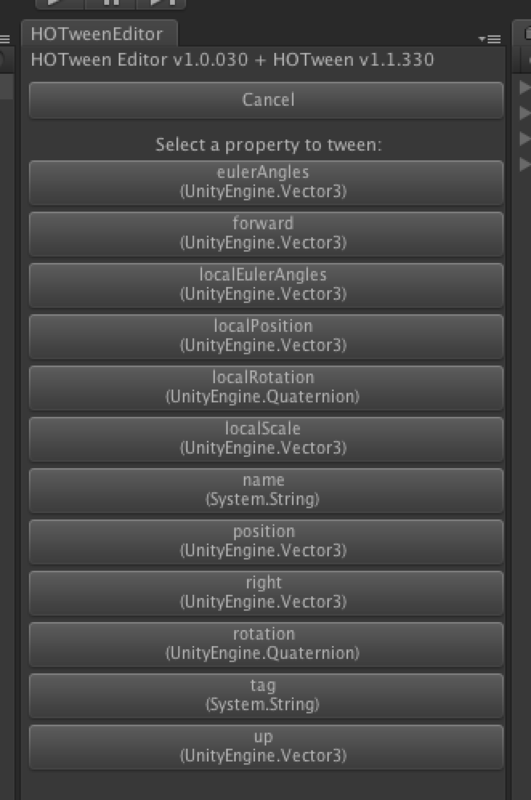Click the Play button in the toolbar
The width and height of the screenshot is (531, 800).
click(x=60, y=3)
